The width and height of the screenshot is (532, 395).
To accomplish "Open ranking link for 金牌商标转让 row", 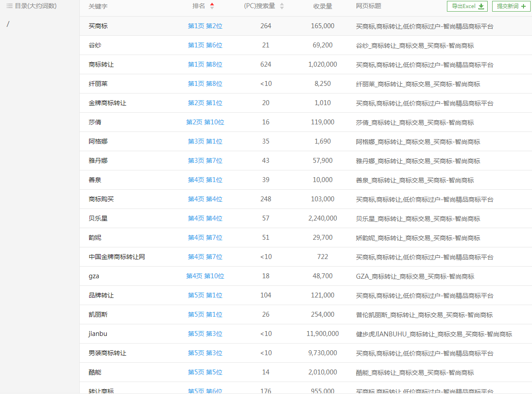I will pos(205,103).
